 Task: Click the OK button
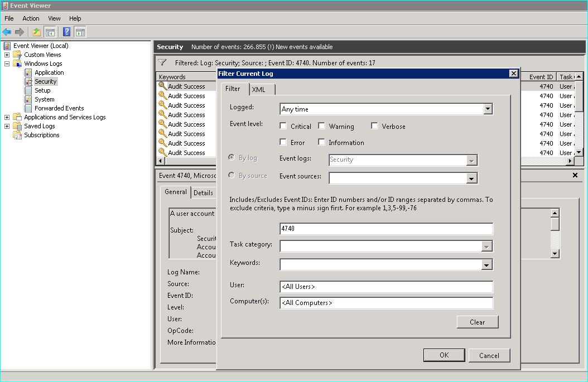(444, 355)
